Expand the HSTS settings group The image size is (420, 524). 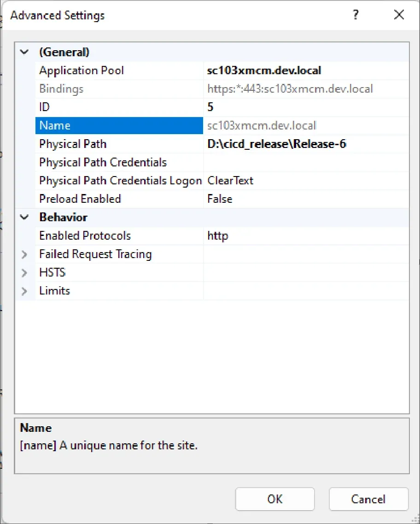[24, 273]
